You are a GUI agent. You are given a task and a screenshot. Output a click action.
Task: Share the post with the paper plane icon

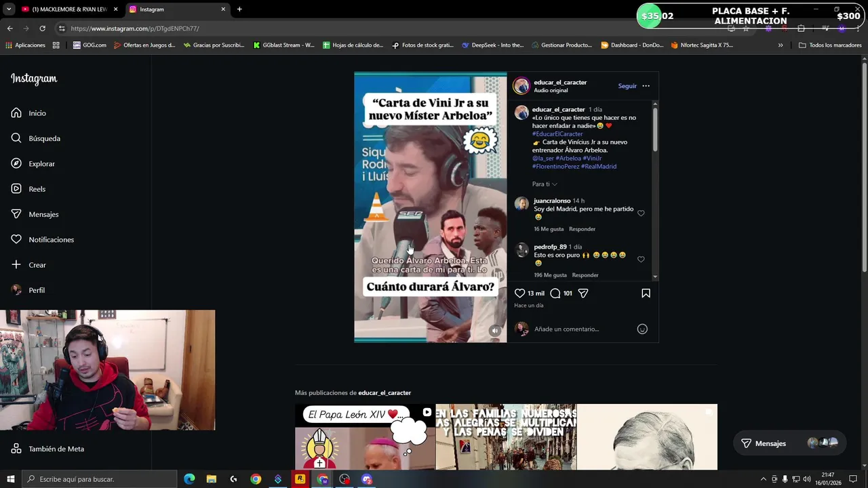583,293
